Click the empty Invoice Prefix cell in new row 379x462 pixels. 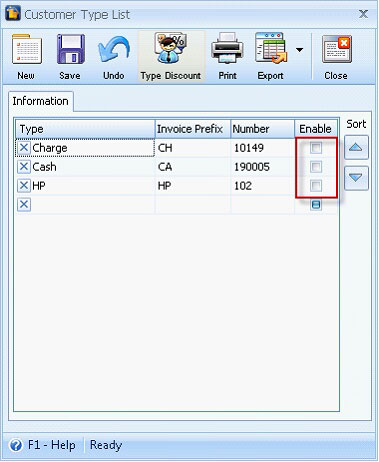[x=193, y=205]
